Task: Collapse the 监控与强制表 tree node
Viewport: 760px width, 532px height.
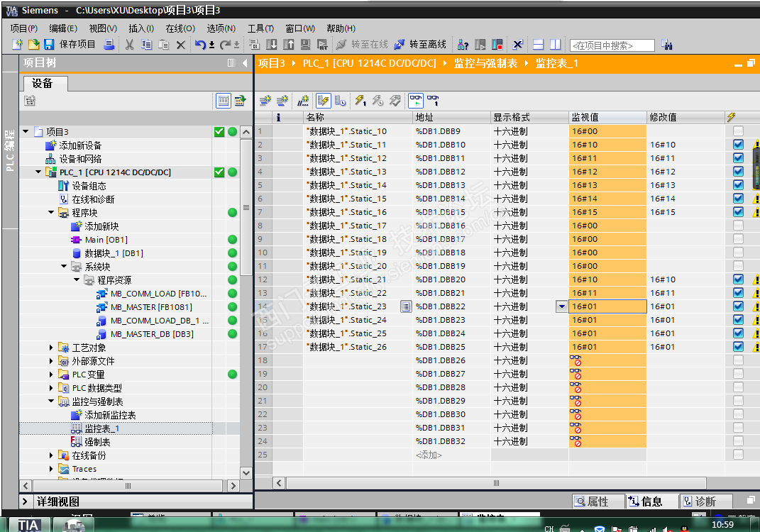Action: pos(51,401)
